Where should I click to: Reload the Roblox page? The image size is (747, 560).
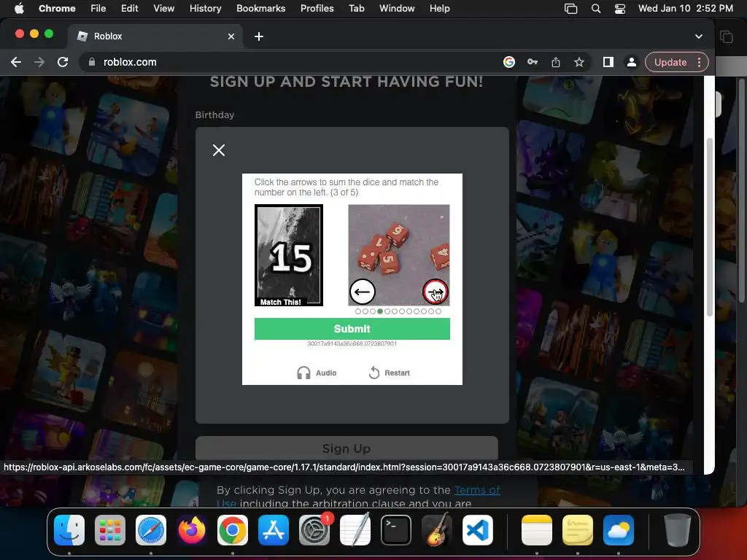tap(63, 63)
